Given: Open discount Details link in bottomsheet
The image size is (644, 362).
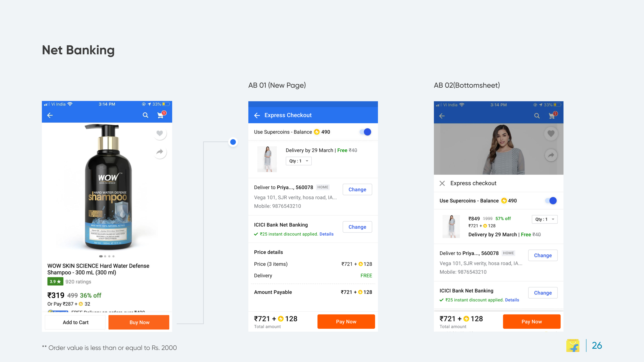Looking at the screenshot, I should point(512,300).
